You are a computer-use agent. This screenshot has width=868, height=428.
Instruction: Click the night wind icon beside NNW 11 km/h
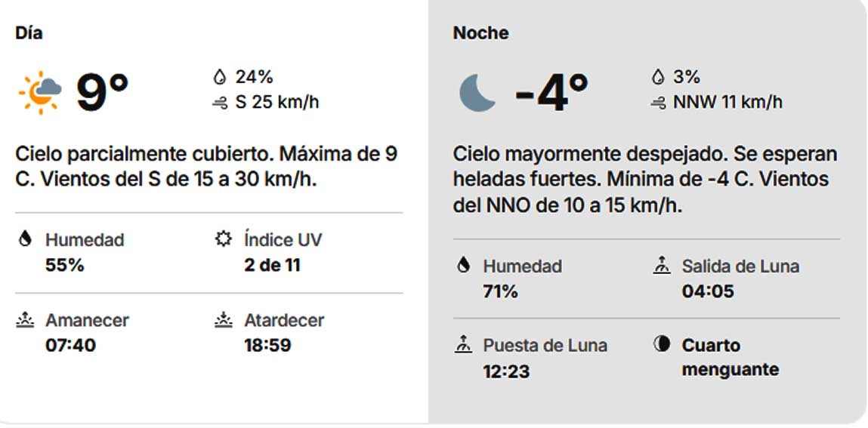[x=658, y=103]
